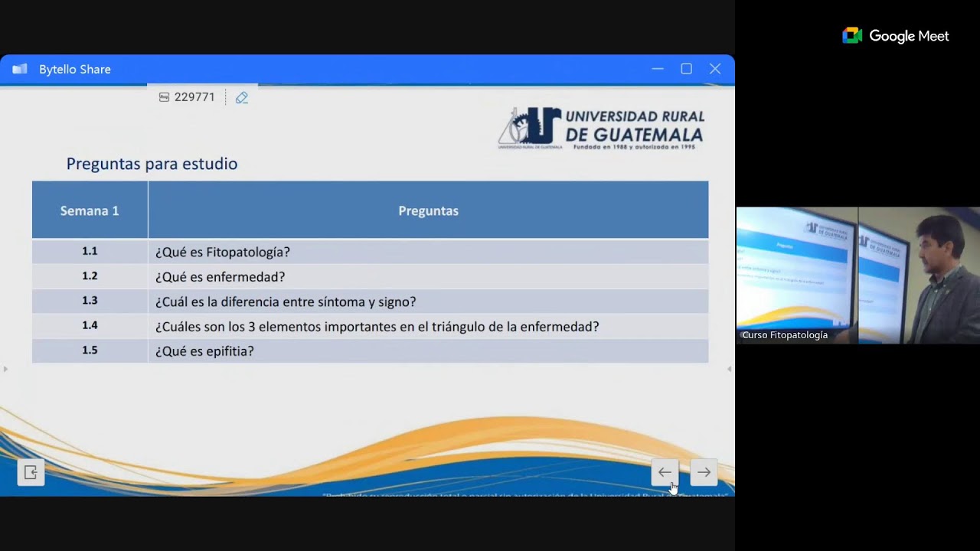The width and height of the screenshot is (980, 551).
Task: Click the screen code icon before 229771
Action: tap(164, 97)
